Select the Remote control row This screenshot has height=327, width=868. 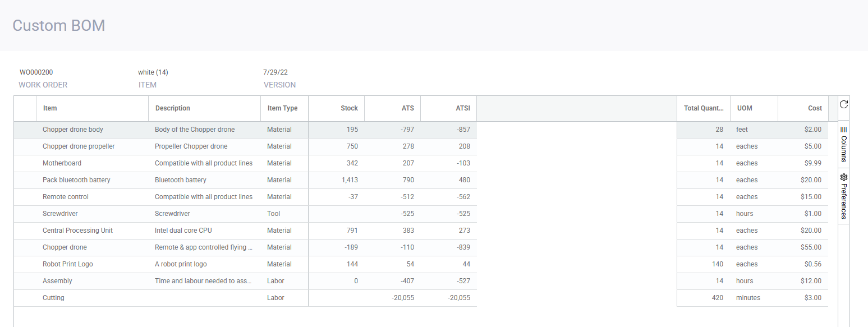(66, 197)
